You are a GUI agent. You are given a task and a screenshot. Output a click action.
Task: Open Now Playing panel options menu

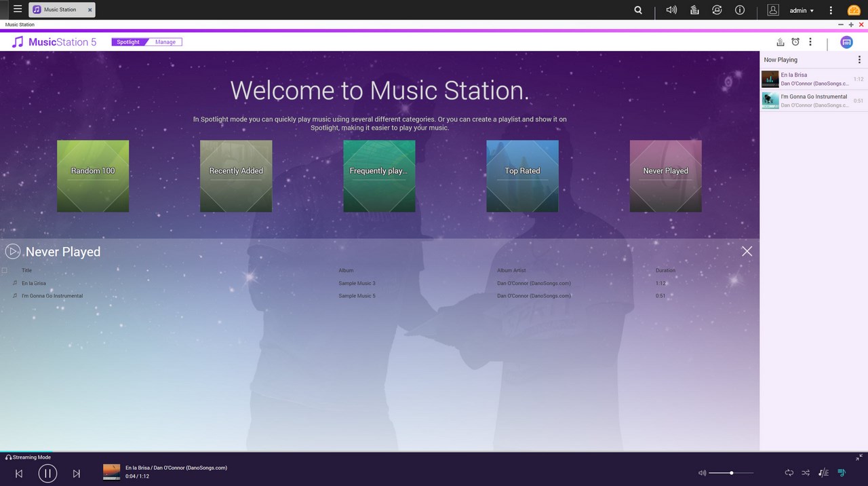[859, 60]
